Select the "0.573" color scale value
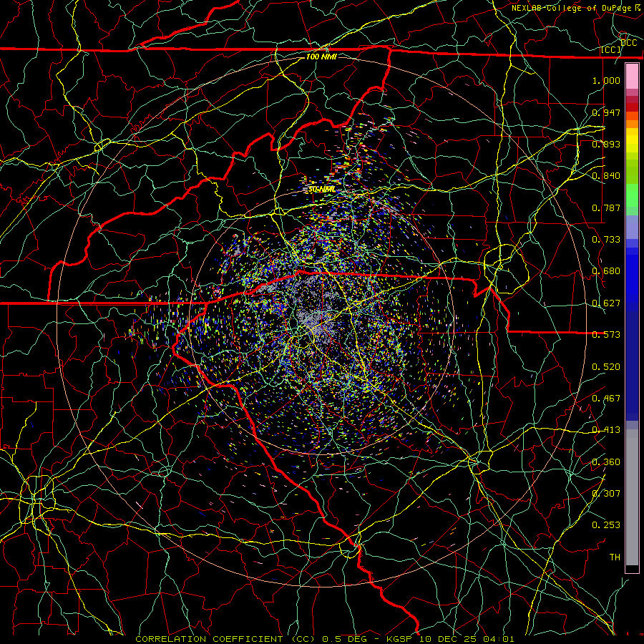Screen dimensions: 644x644 (606, 335)
